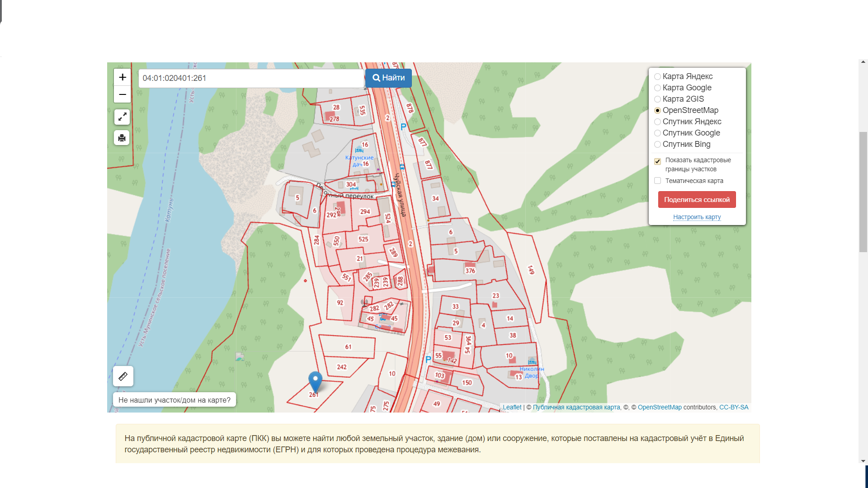The height and width of the screenshot is (488, 868).
Task: Switch to Спутник Google layer
Action: (x=658, y=133)
